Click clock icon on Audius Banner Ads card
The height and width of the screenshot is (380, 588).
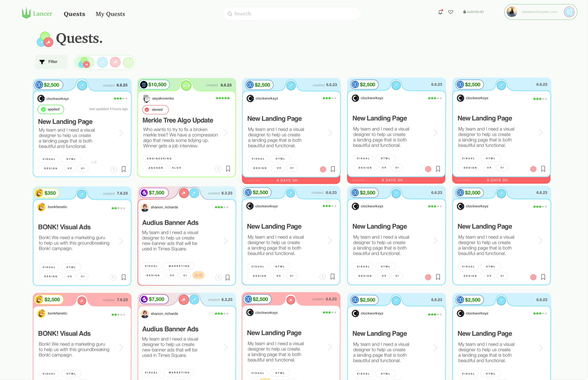218,277
